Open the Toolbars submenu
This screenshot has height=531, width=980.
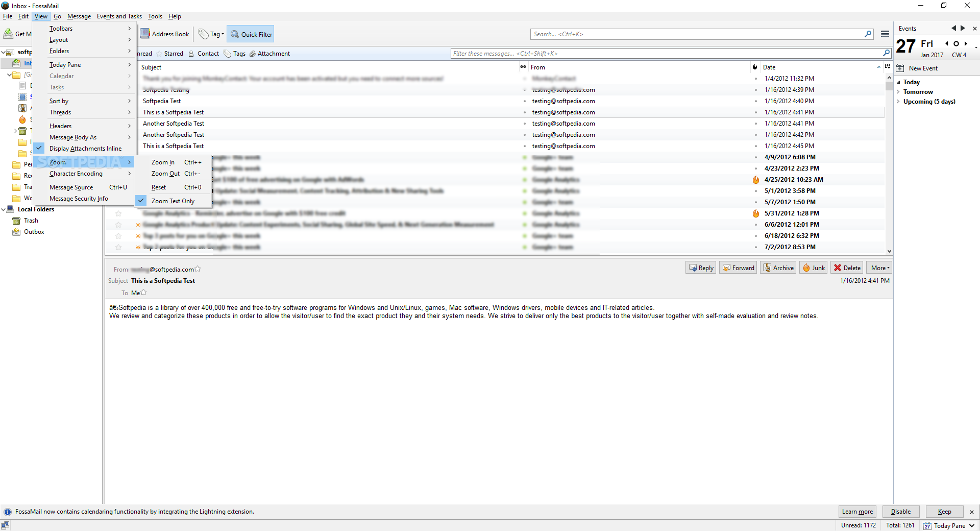click(84, 29)
